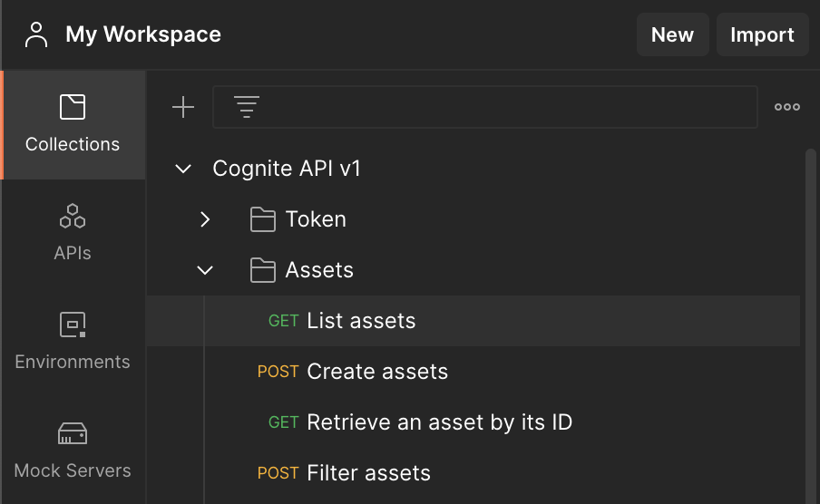This screenshot has width=820, height=504.
Task: Open the Collections sidebar tab
Action: click(x=73, y=125)
